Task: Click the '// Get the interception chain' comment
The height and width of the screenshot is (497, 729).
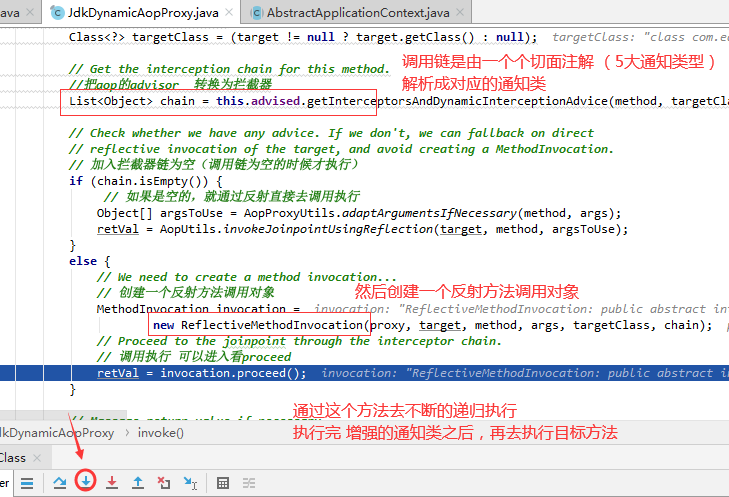Action: point(229,69)
